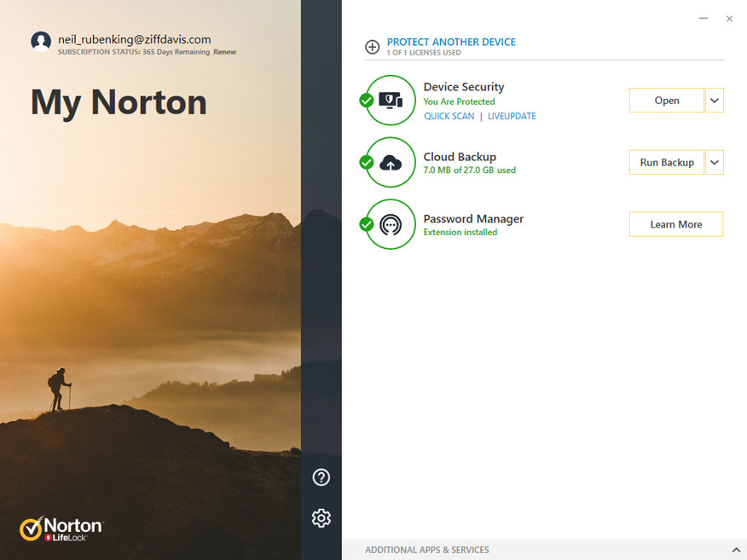
Task: Run LiveUpdate link
Action: (512, 116)
